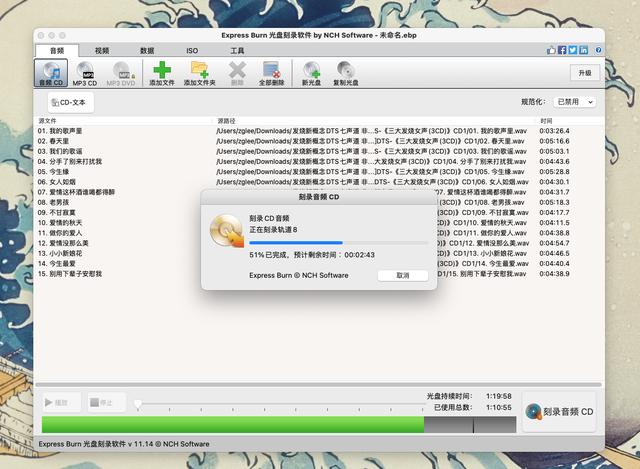Click the thumbs-up like icon
The width and height of the screenshot is (640, 469).
(551, 50)
